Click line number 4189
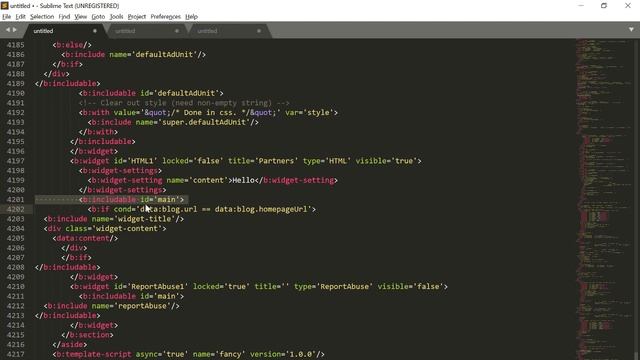This screenshot has width=640, height=360. coord(16,84)
